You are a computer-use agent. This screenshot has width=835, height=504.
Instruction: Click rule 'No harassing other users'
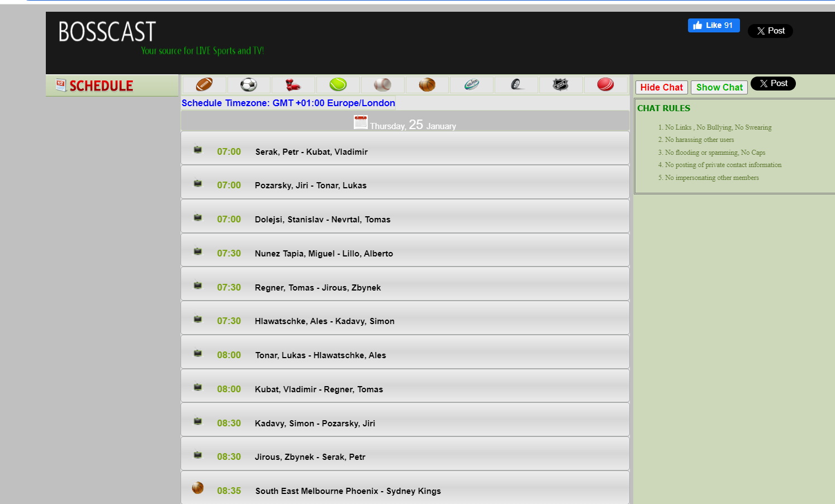[x=699, y=140]
